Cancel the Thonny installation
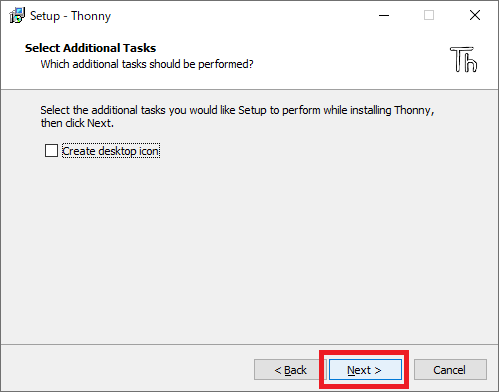 coord(450,370)
